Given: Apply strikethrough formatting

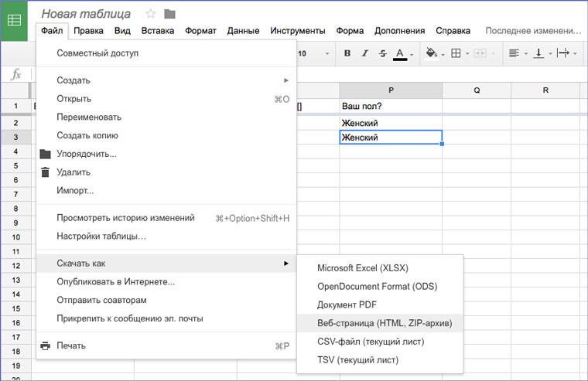Looking at the screenshot, I should pyautogui.click(x=382, y=53).
